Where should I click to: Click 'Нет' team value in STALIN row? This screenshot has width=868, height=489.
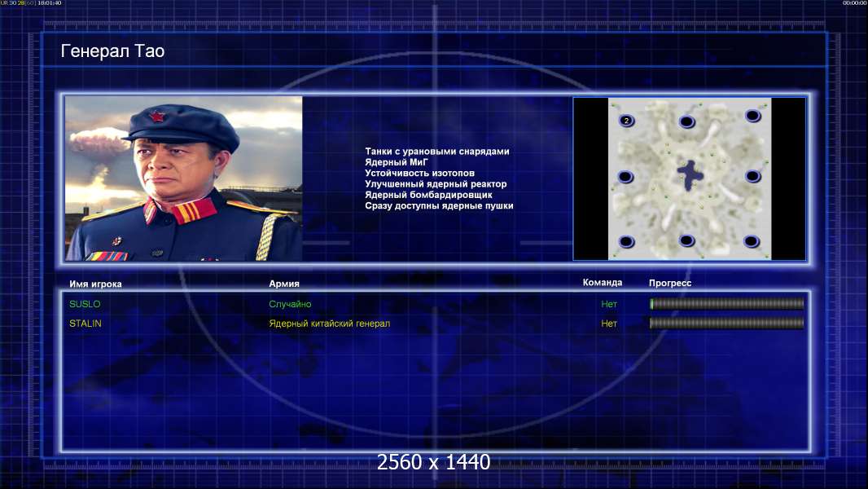pos(609,324)
